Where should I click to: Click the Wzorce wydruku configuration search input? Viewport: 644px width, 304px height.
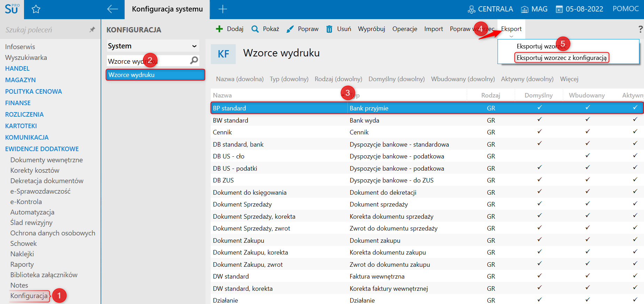[x=148, y=61]
